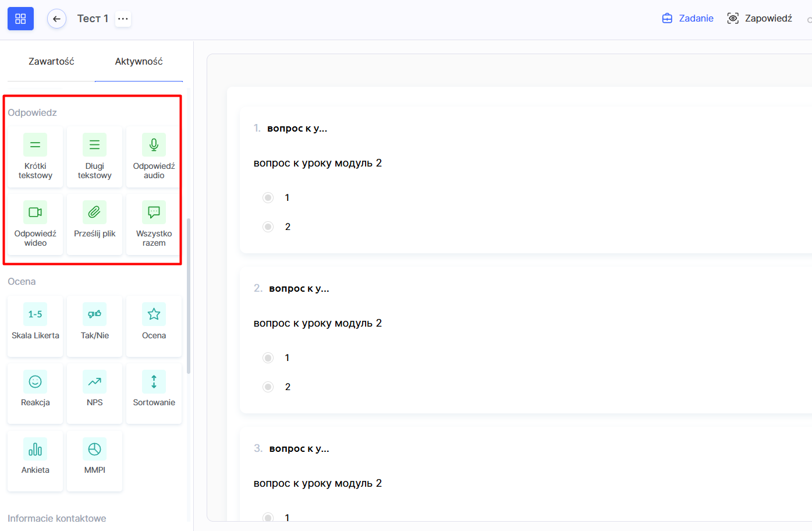Click the Zadanie link in header
This screenshot has height=531, width=812.
[688, 19]
